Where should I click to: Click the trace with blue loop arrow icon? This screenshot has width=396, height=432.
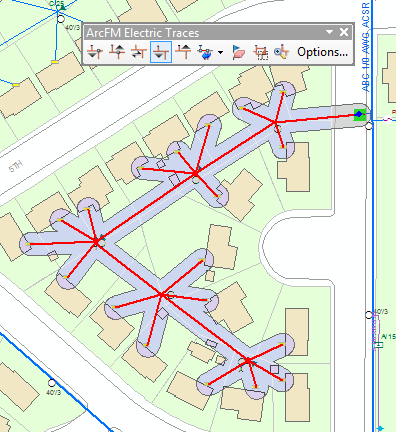pos(205,52)
